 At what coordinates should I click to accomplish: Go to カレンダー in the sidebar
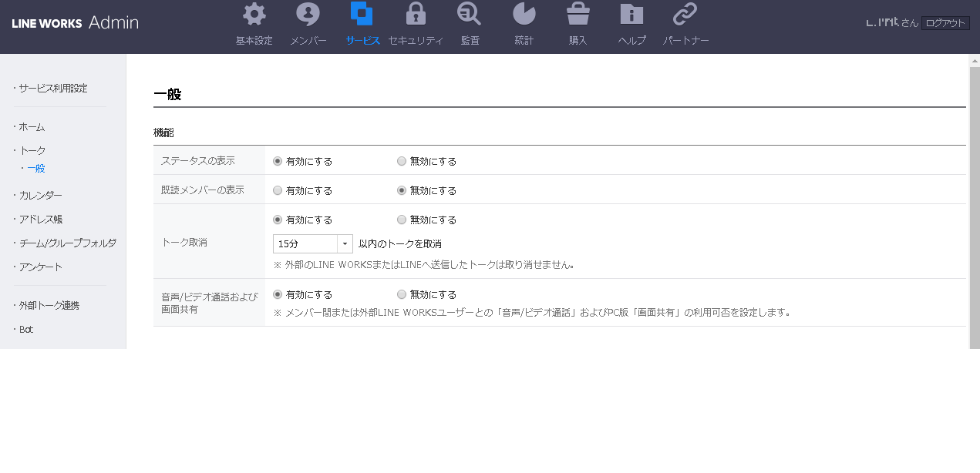(x=40, y=196)
